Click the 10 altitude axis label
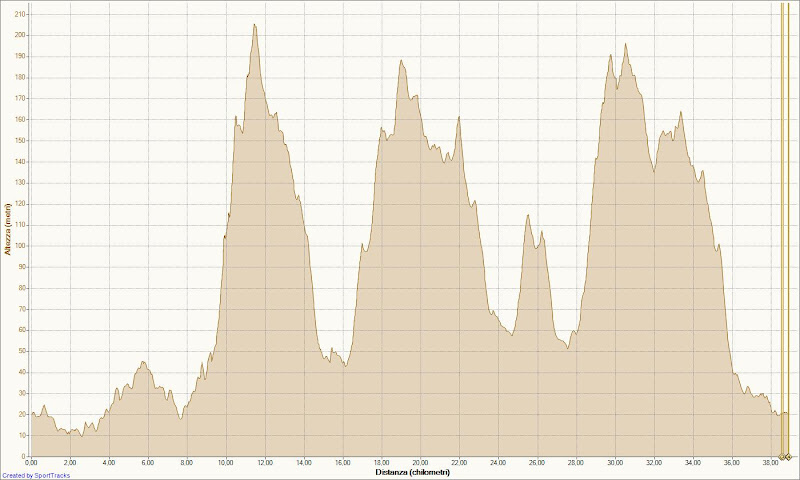The height and width of the screenshot is (480, 800). click(21, 436)
